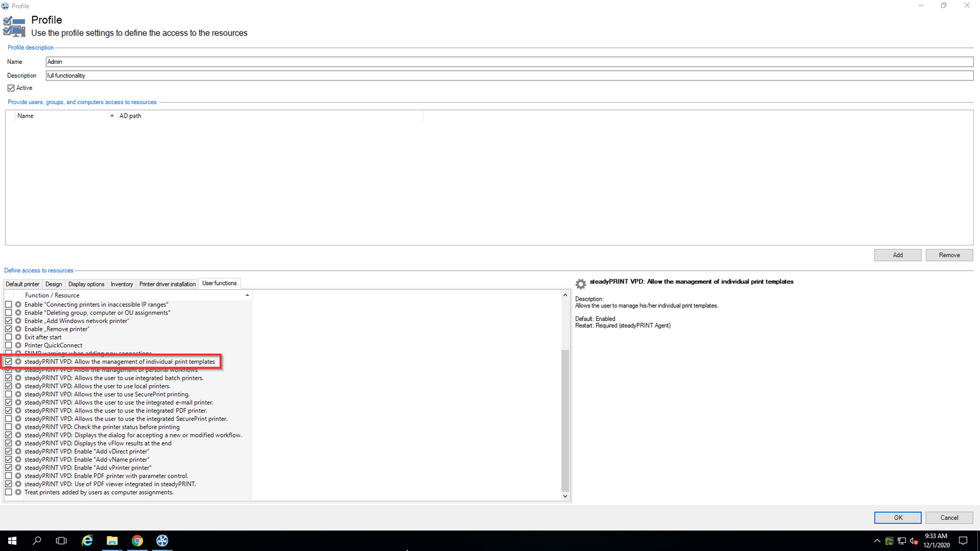Uncheck "Use of PDF viewer integrated in steadyPRINT"

pos(9,484)
